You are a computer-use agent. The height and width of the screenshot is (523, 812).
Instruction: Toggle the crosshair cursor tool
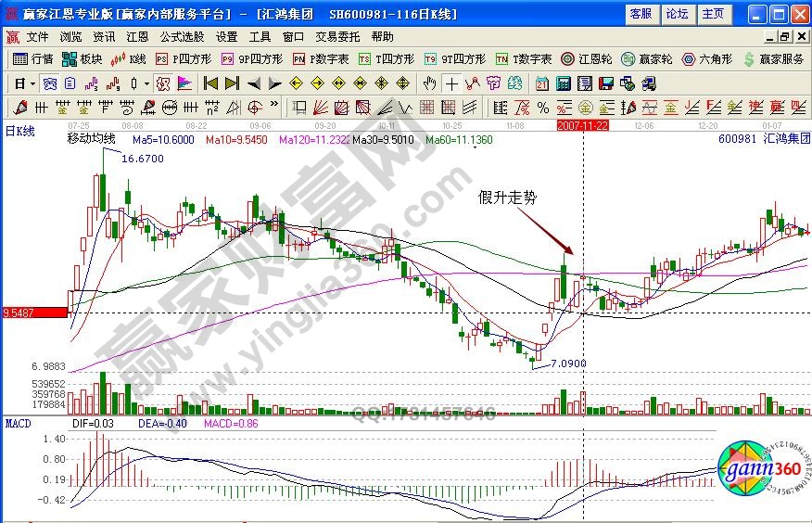(451, 83)
